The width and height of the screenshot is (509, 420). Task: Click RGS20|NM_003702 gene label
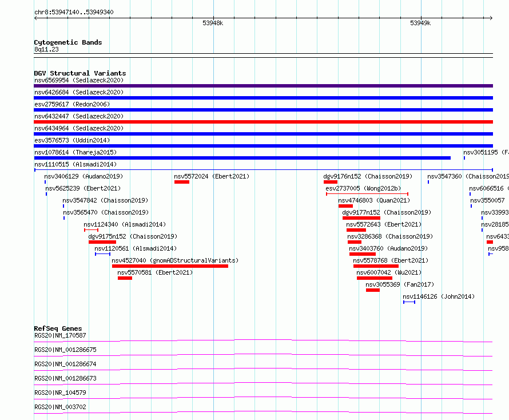tap(61, 407)
